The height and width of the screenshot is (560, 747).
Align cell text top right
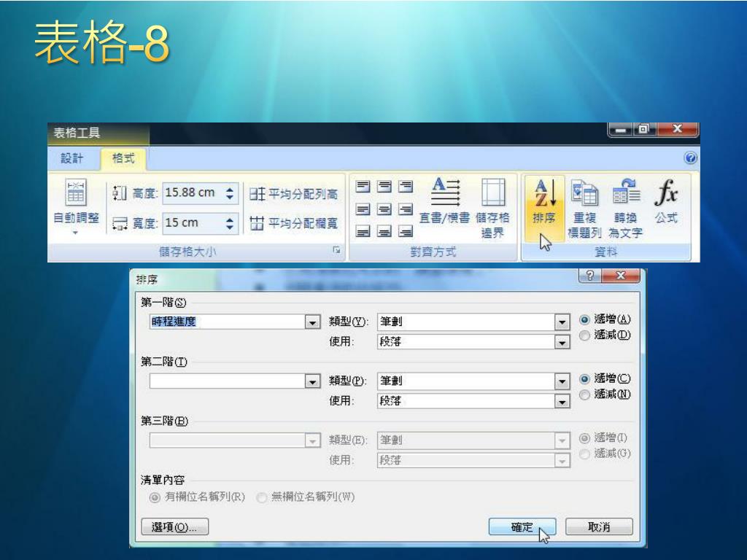pyautogui.click(x=406, y=186)
